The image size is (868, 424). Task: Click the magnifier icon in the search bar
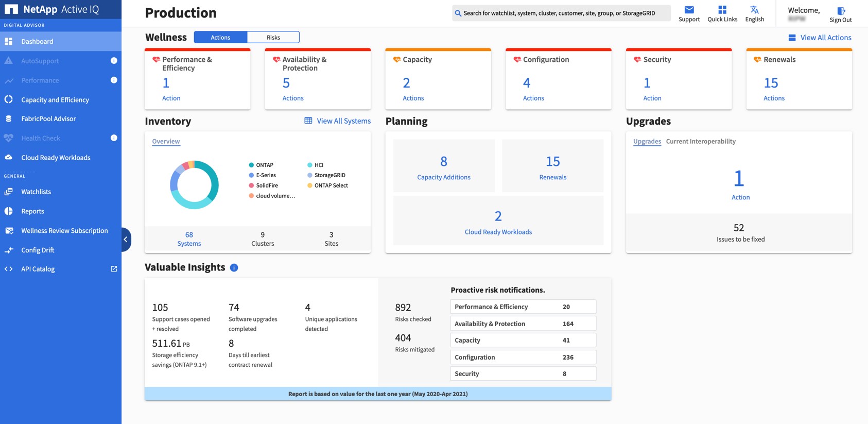coord(458,13)
